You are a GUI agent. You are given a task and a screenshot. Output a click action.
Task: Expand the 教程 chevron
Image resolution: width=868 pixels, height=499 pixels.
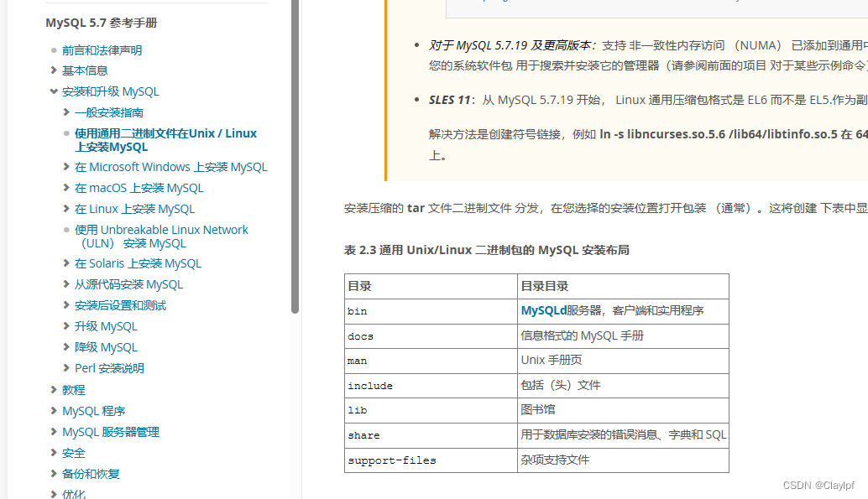point(54,389)
